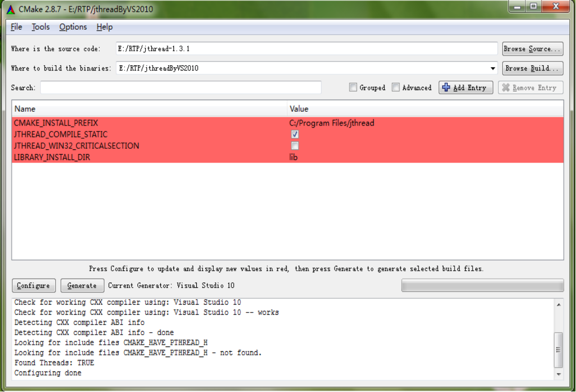The height and width of the screenshot is (392, 576).
Task: Click the X icon on Remove Entry
Action: pyautogui.click(x=506, y=87)
